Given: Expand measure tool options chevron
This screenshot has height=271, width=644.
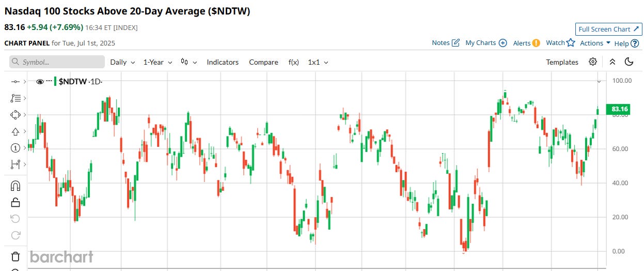Looking at the screenshot, I should (24, 164).
